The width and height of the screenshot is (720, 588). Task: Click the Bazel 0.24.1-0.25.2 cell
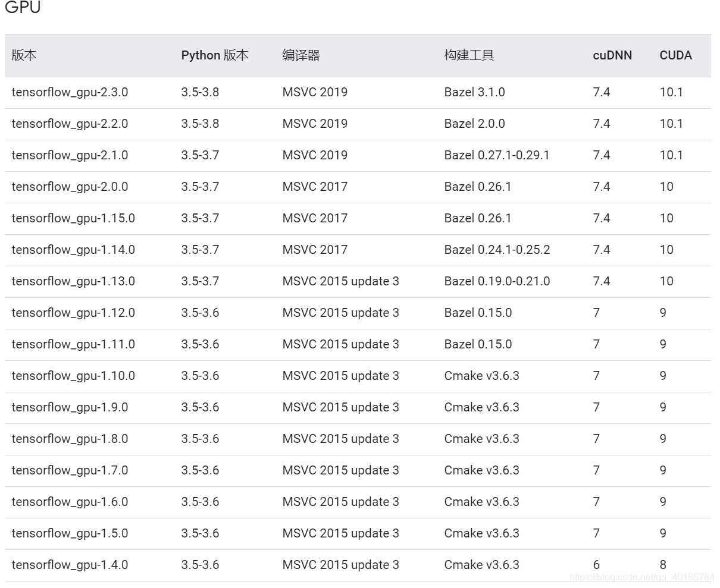pyautogui.click(x=497, y=250)
